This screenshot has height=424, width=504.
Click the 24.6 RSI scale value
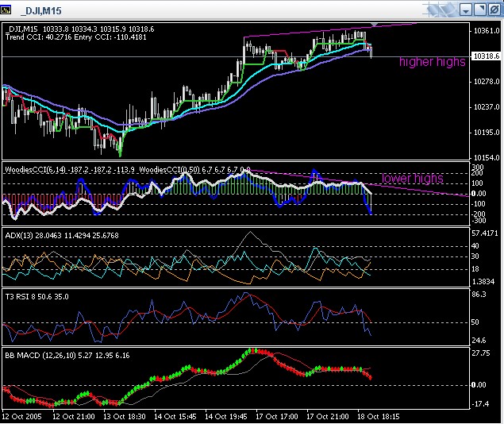tap(479, 340)
